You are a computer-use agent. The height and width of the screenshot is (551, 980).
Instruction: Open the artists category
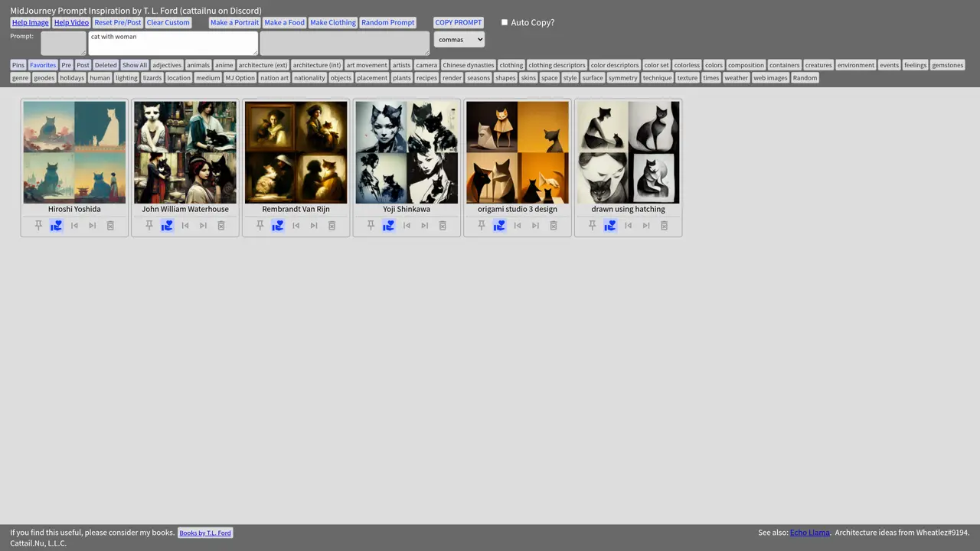click(401, 65)
